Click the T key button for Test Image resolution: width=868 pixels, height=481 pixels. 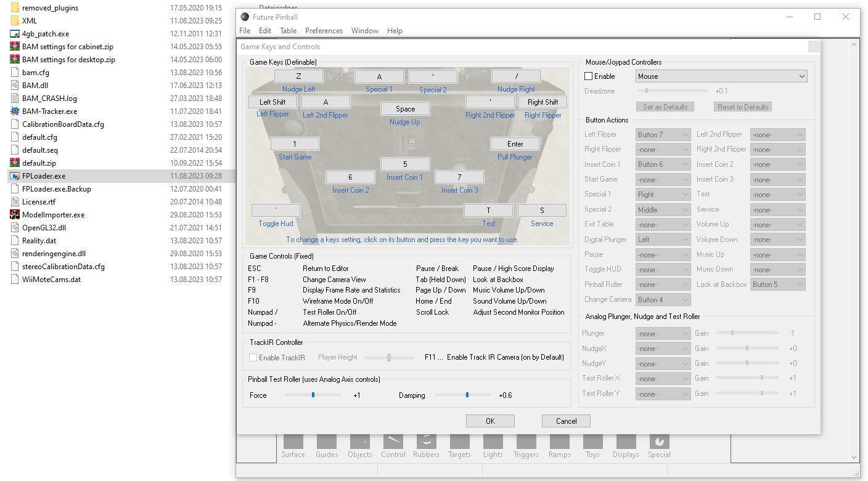488,211
